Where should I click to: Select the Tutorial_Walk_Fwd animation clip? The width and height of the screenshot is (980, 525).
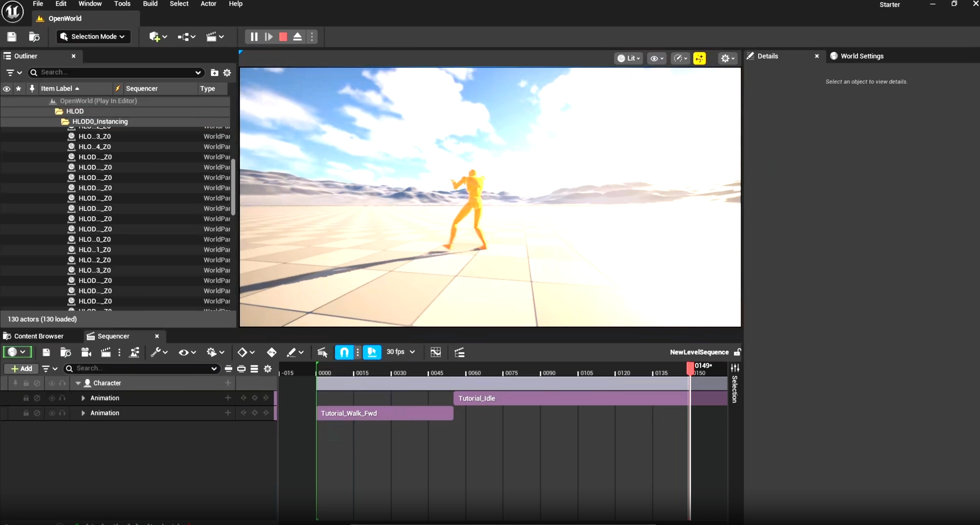click(384, 413)
